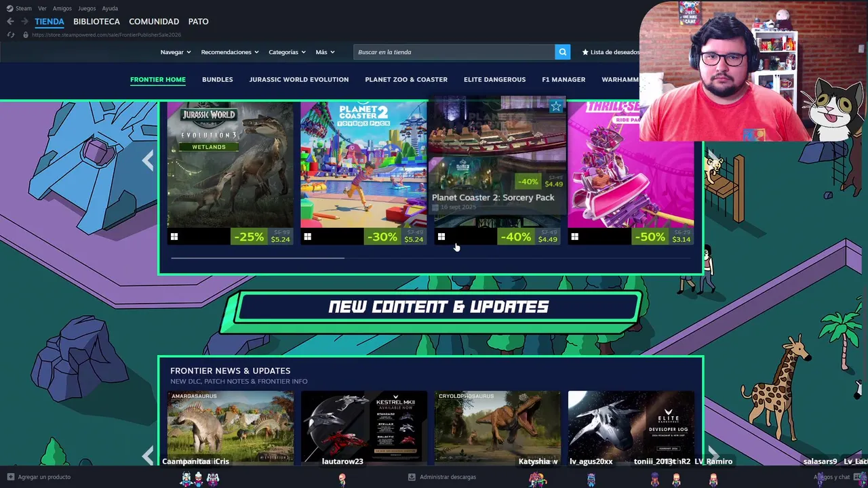Click the lock icon next to URL
Image resolution: width=868 pixels, height=488 pixels.
point(26,35)
